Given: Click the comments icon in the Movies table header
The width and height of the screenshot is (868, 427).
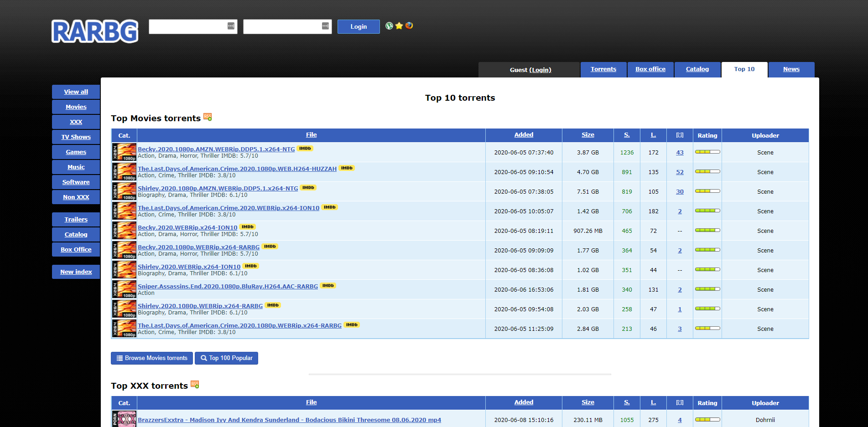Looking at the screenshot, I should point(680,135).
